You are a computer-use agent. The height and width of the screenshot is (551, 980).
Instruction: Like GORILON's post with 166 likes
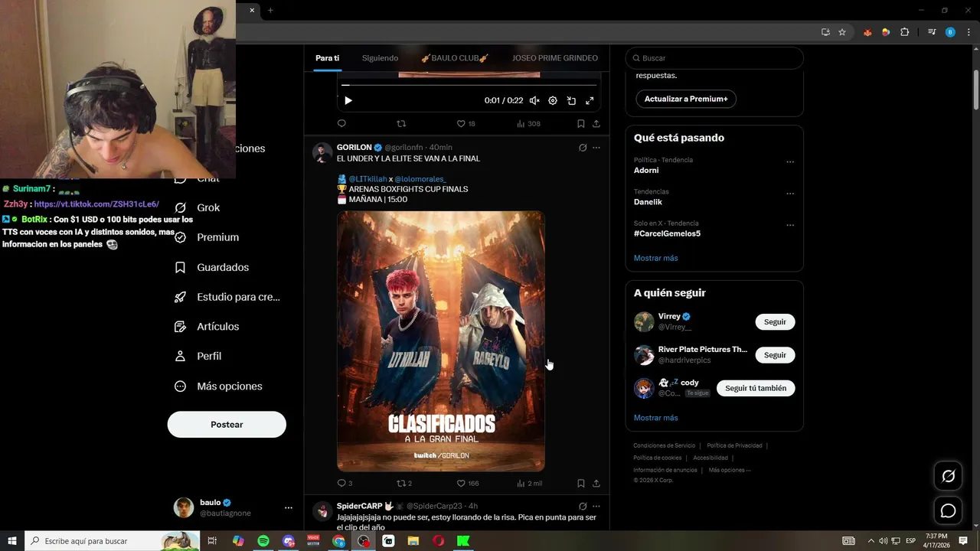tap(467, 483)
